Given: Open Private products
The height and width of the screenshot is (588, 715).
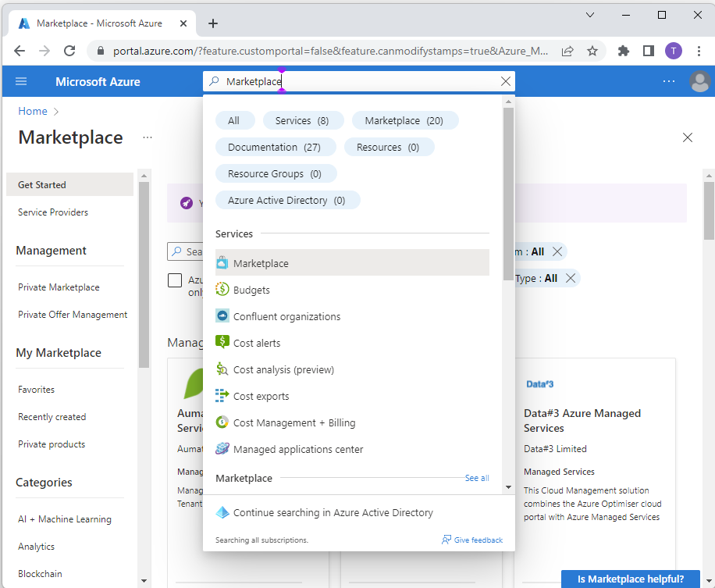Looking at the screenshot, I should pyautogui.click(x=51, y=444).
